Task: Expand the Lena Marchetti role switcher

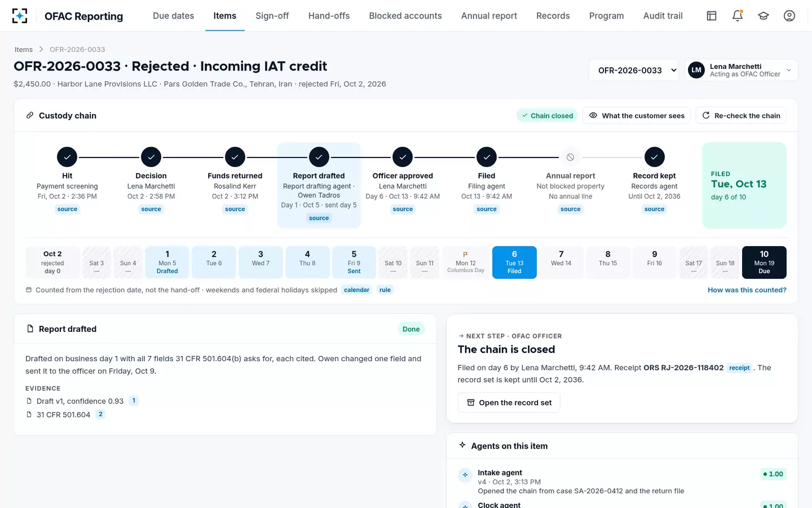Action: point(742,71)
